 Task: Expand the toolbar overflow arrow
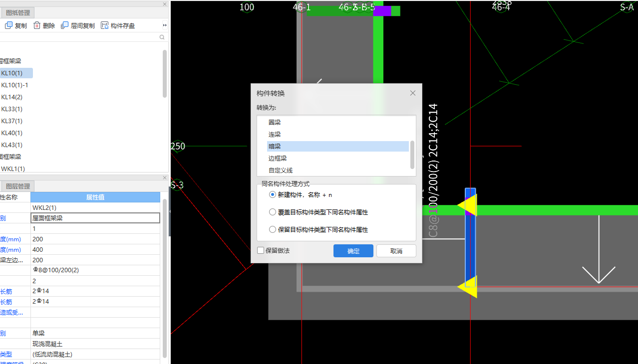click(165, 25)
